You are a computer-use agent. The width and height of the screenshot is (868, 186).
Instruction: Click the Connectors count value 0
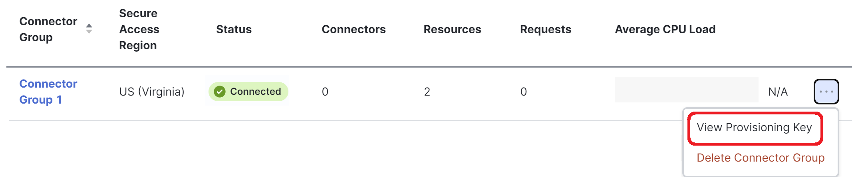(x=325, y=92)
